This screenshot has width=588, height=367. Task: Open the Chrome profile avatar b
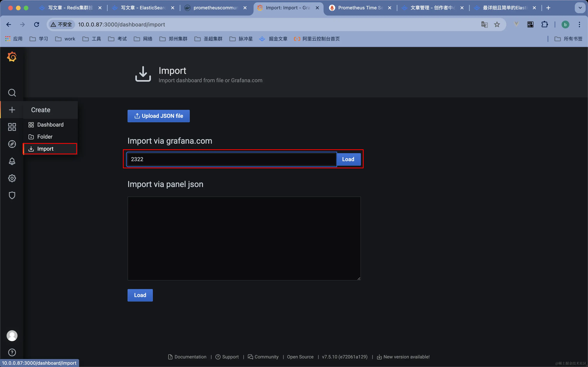(x=565, y=24)
